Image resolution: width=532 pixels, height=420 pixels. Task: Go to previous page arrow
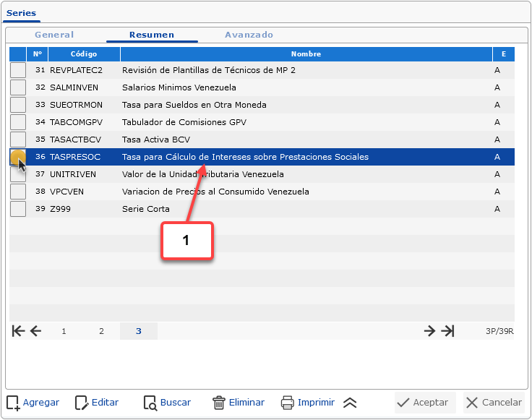pos(35,331)
